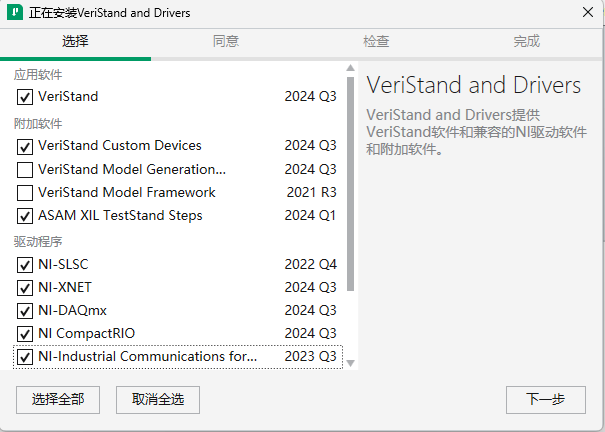Click the 选择全部 button

pyautogui.click(x=58, y=400)
